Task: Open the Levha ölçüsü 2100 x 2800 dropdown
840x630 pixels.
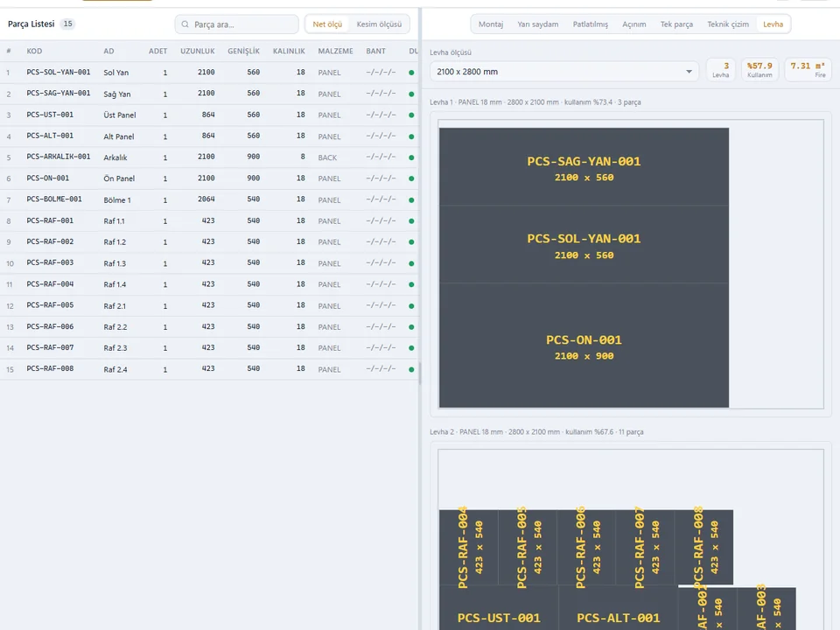Action: click(564, 71)
